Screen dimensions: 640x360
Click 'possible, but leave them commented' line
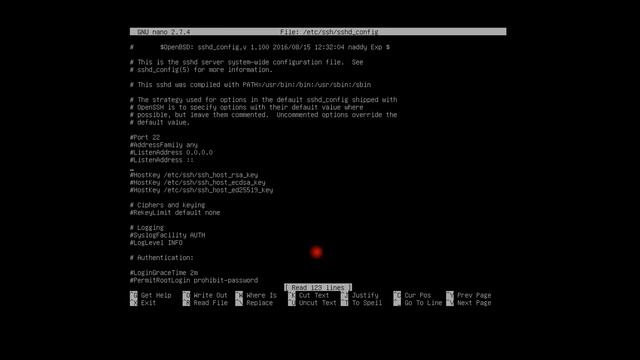pos(263,115)
